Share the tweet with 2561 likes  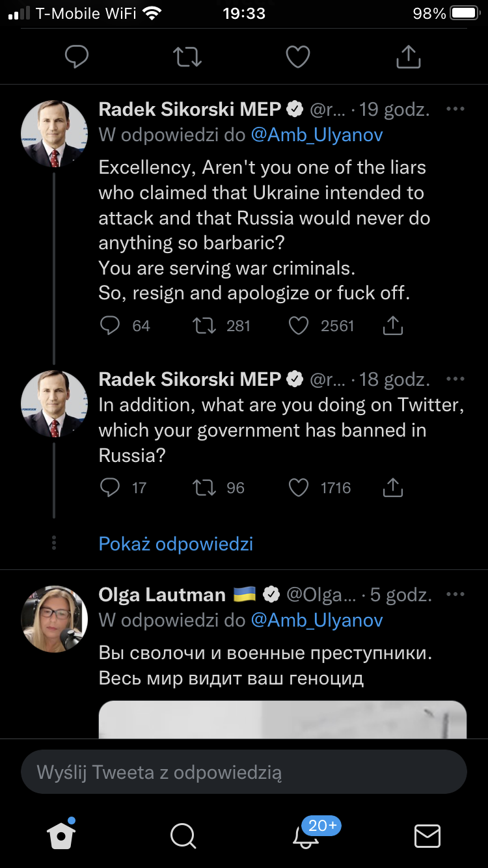pos(393,325)
